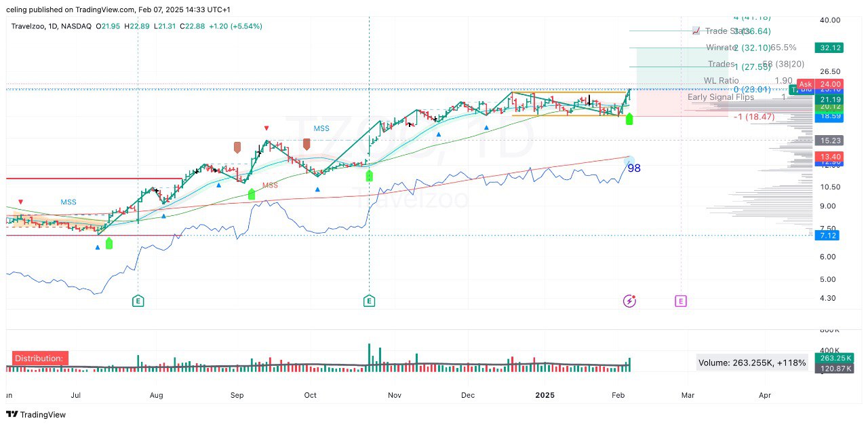This screenshot has width=868, height=425.
Task: Click the 2025 label on time axis
Action: 545,394
